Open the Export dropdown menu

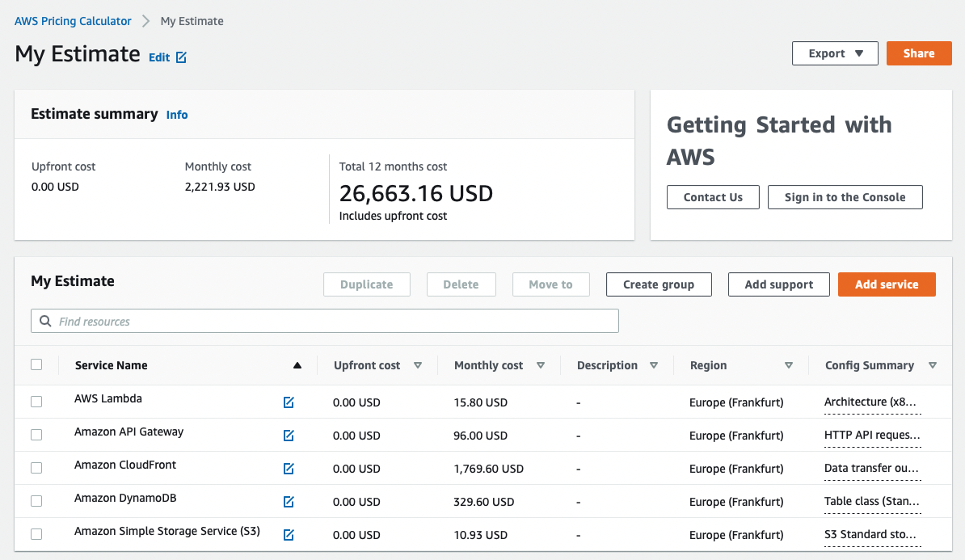(835, 53)
